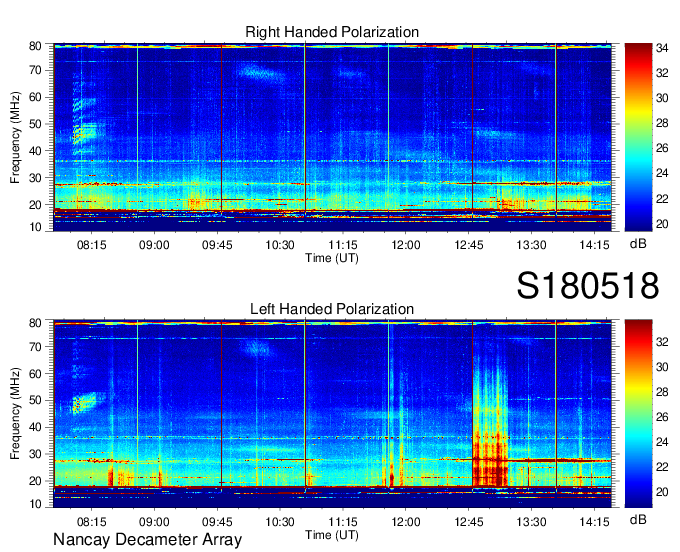Click the 50 MHz tick on Left Handed plot

35,400
